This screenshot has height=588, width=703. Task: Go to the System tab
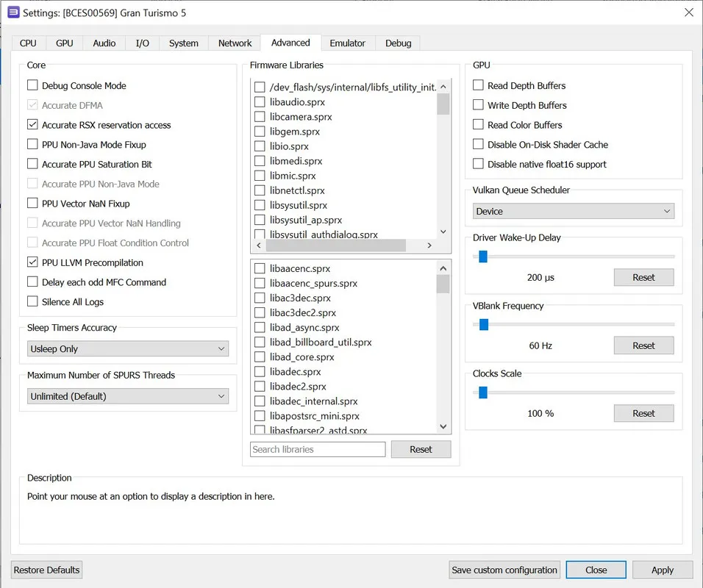183,43
